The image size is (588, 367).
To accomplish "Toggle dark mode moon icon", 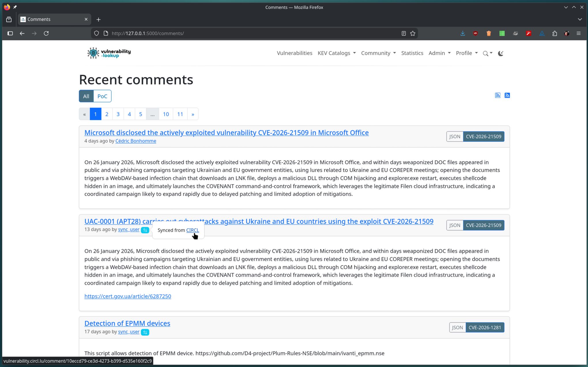I will tap(501, 53).
